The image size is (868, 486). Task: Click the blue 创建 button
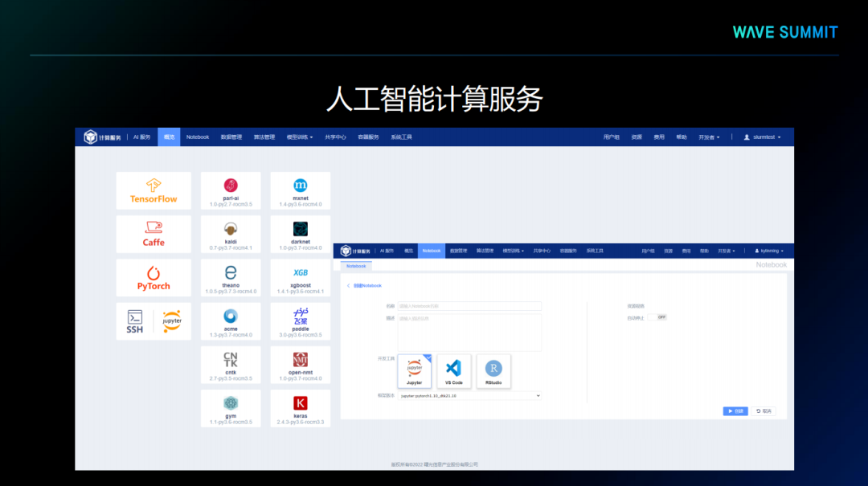pos(735,411)
